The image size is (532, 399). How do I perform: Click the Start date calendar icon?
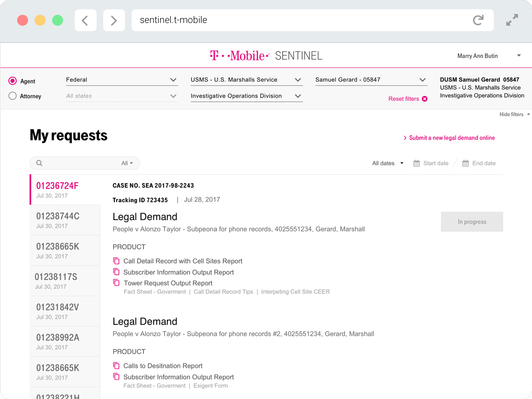click(416, 163)
